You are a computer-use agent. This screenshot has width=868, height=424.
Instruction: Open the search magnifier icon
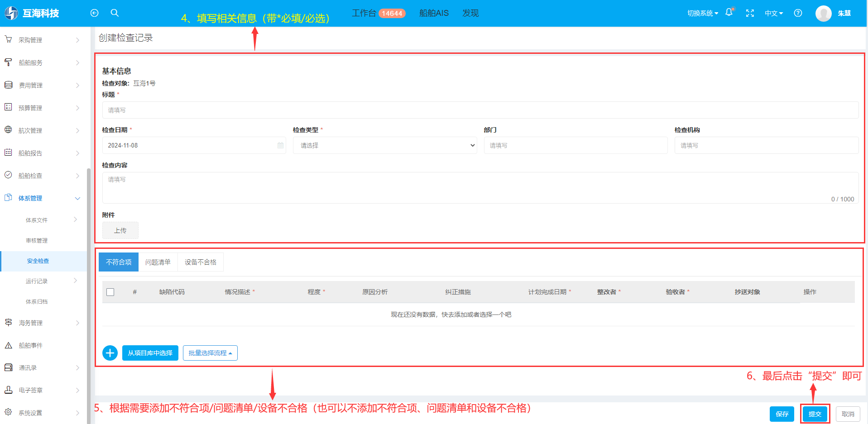[115, 13]
